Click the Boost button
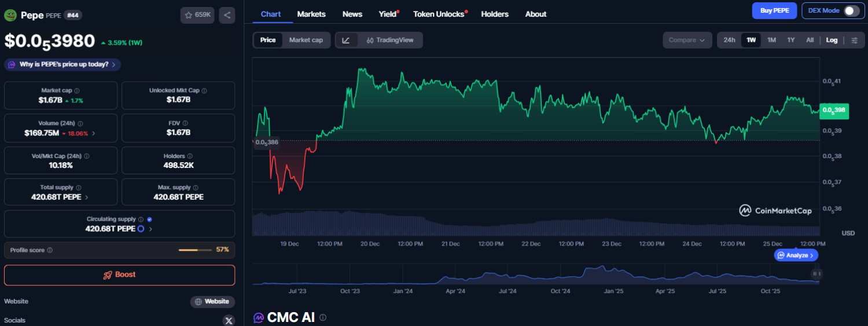Image resolution: width=868 pixels, height=326 pixels. [x=120, y=275]
